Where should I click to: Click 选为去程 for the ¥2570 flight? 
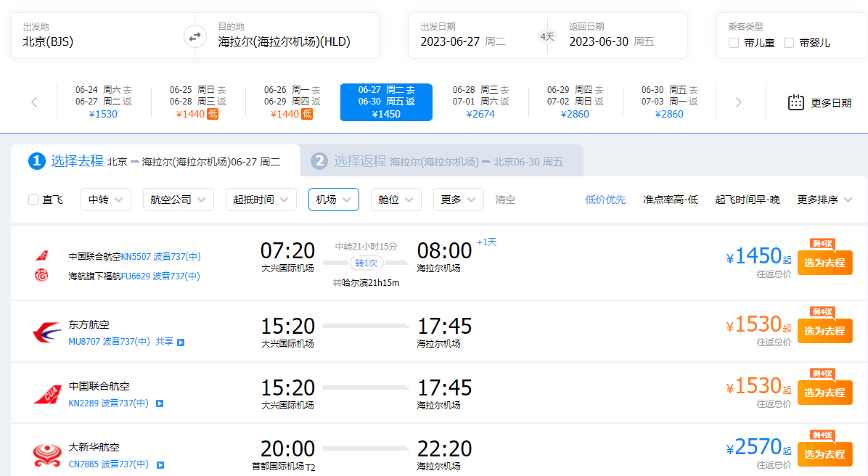pyautogui.click(x=824, y=454)
